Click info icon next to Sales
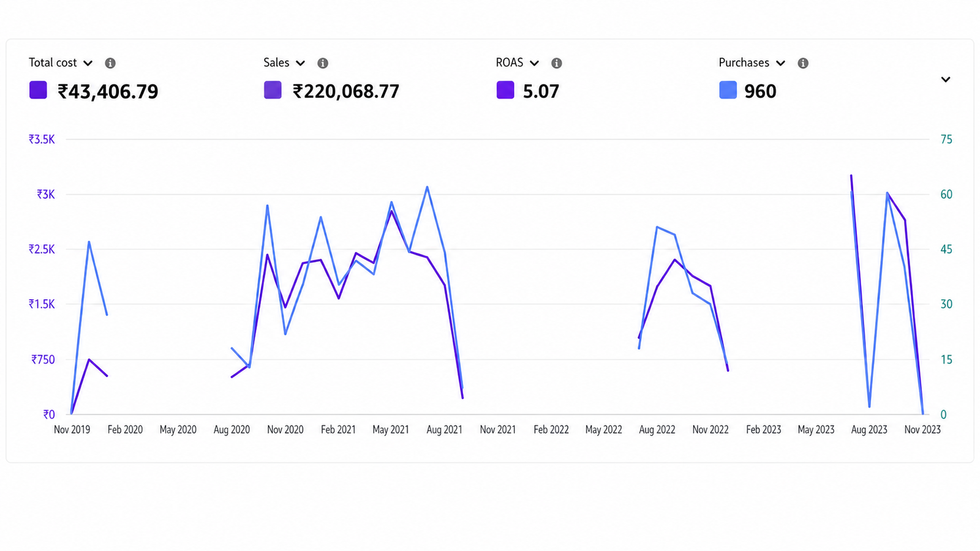The width and height of the screenshot is (980, 551). [x=323, y=63]
